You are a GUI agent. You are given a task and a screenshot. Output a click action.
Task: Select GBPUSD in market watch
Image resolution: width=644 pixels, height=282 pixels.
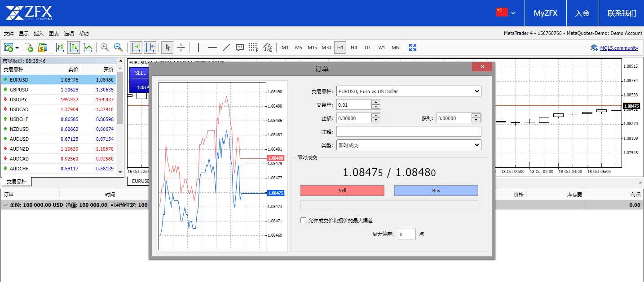click(x=58, y=90)
